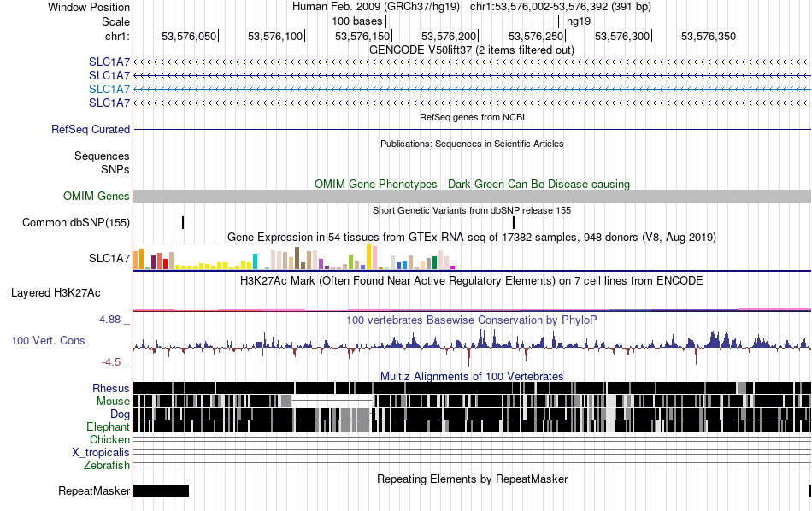The height and width of the screenshot is (511, 812).
Task: Open Short Genetic Variants from dbSNP title
Action: click(x=472, y=210)
